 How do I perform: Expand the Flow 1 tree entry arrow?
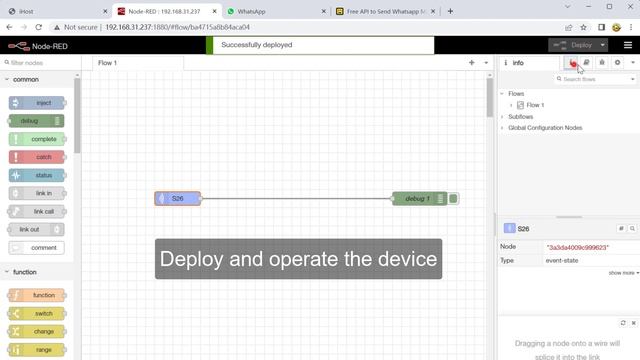(x=511, y=105)
